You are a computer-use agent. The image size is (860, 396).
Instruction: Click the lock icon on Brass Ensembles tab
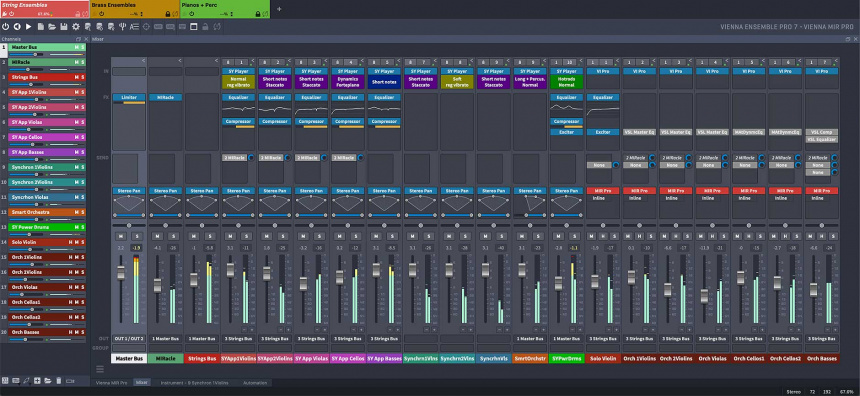point(168,14)
